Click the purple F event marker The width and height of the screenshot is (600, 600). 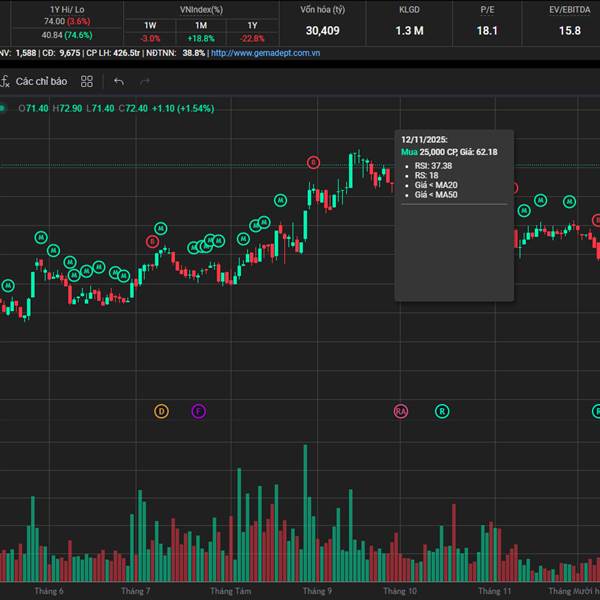tap(198, 411)
